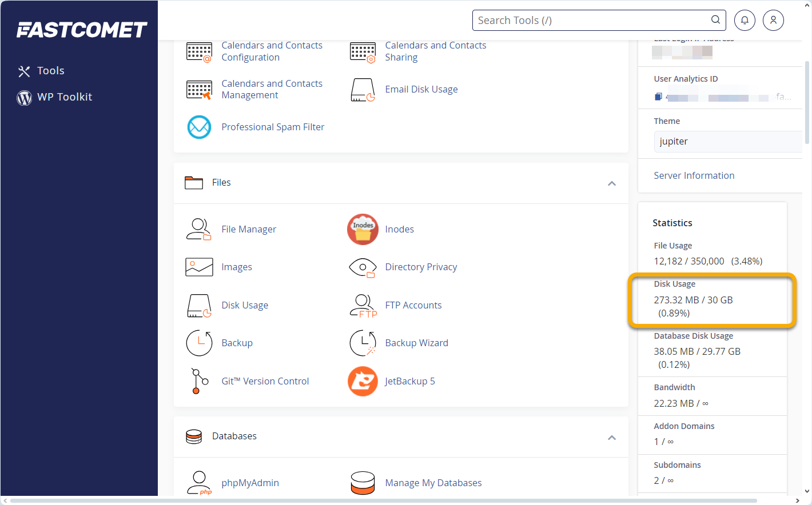
Task: Open the Email Disk Usage link
Action: click(421, 89)
